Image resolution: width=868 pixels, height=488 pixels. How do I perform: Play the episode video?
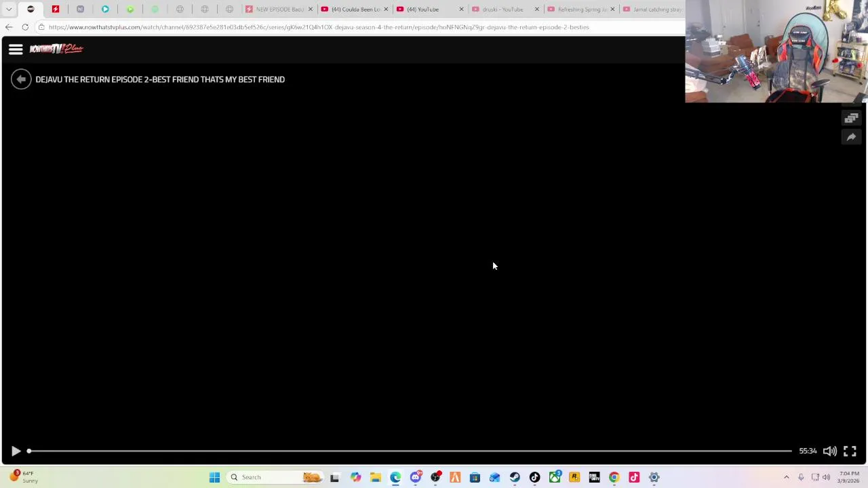(x=16, y=451)
